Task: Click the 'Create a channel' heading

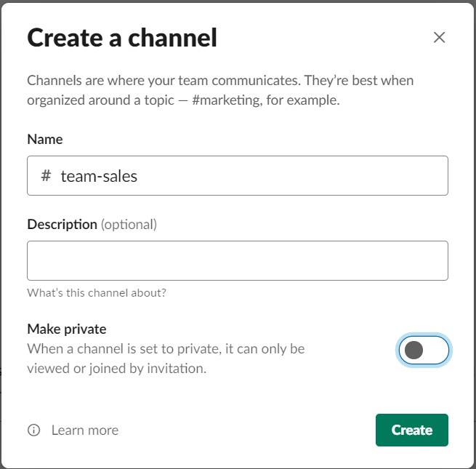Action: [122, 38]
